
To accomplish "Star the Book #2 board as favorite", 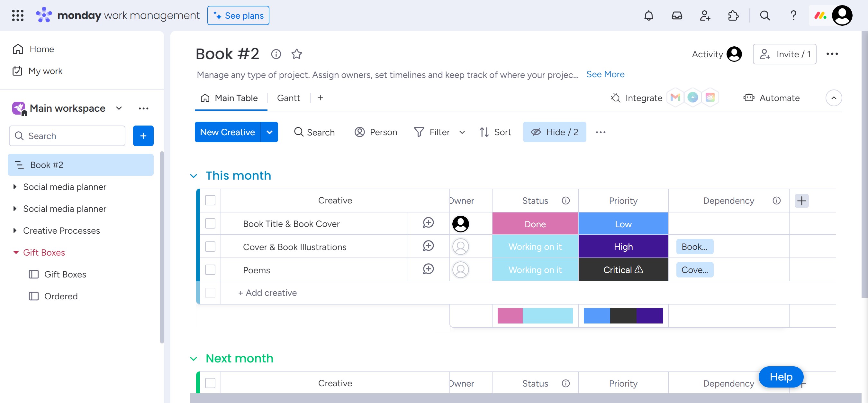I will 296,54.
